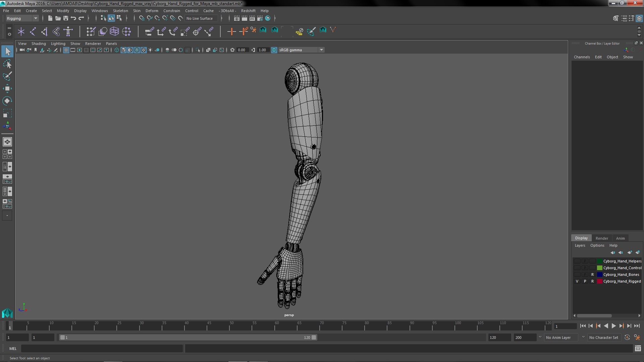Play animation forwards
This screenshot has height=362, width=644.
tap(613, 326)
